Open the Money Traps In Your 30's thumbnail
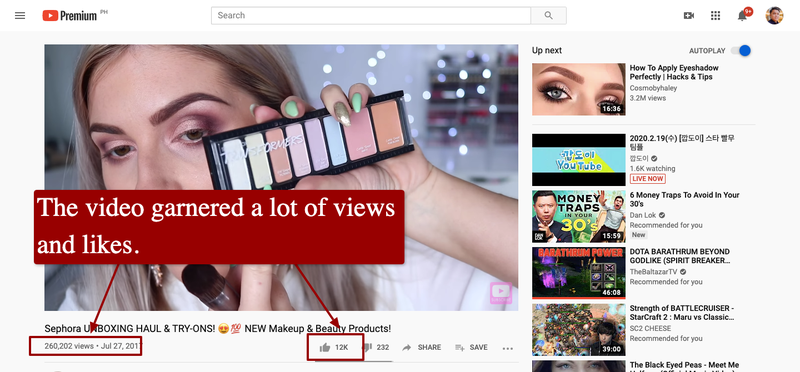800x372 pixels. (x=579, y=216)
